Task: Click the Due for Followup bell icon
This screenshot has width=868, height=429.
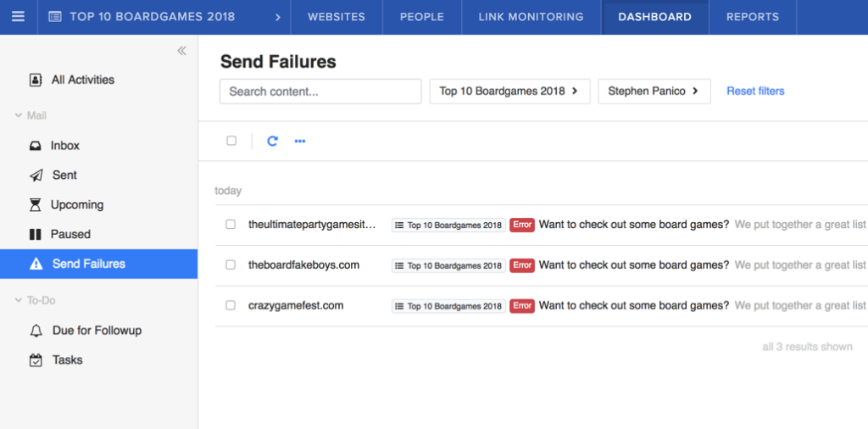Action: [x=36, y=331]
